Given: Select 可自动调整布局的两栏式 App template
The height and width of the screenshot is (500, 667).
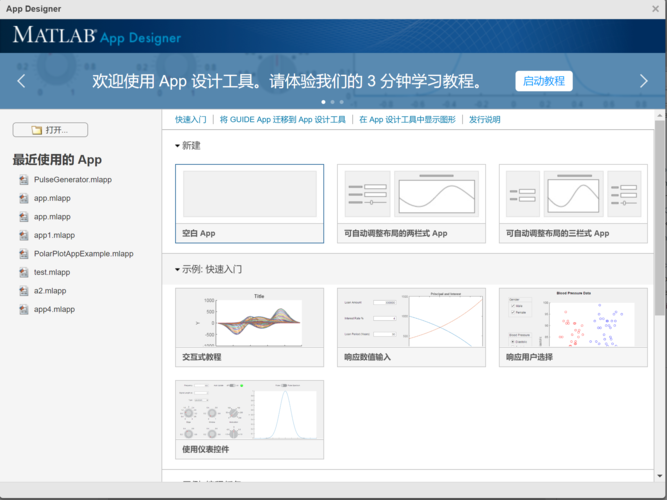Looking at the screenshot, I should click(411, 204).
